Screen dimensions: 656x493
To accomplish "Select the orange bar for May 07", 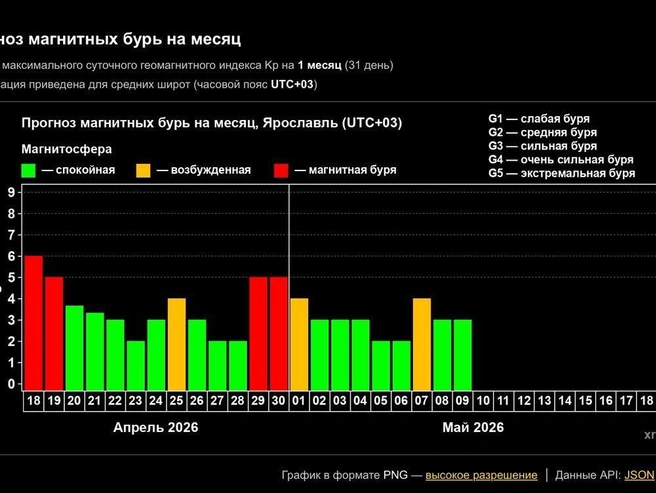I will [422, 344].
